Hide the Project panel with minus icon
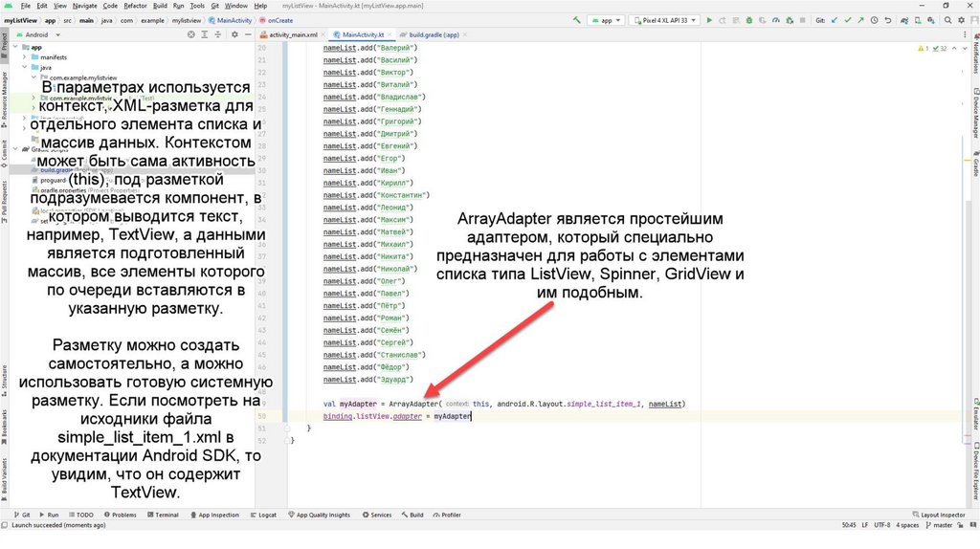Screen dimensions: 980x549 pyautogui.click(x=247, y=33)
